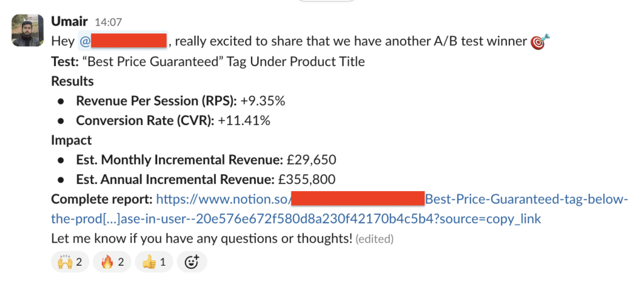Viewport: 644px width, 284px height.
Task: Click the 'Complete report:' bold label
Action: 102,199
